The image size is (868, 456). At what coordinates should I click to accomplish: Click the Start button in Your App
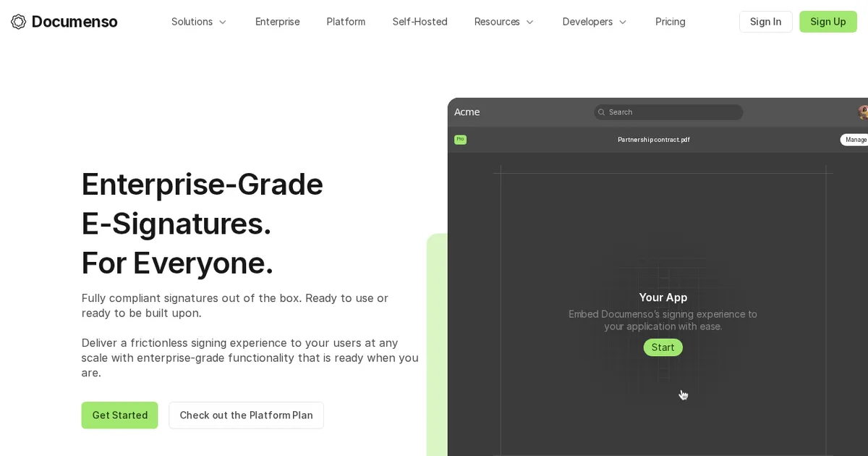[663, 347]
